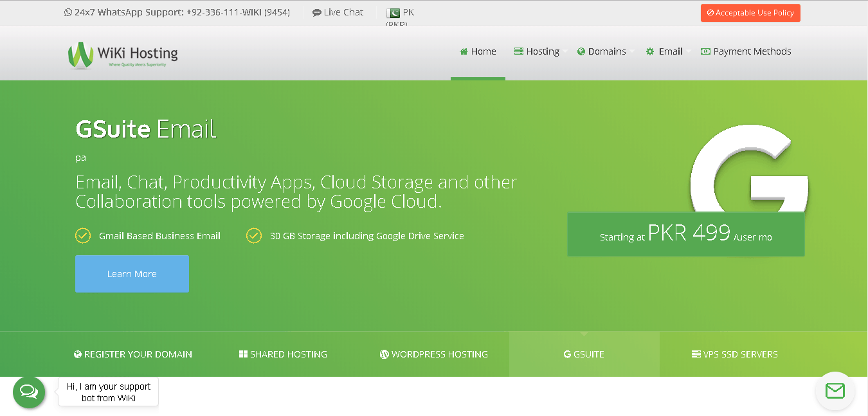Select the GSuite slider tab

584,354
